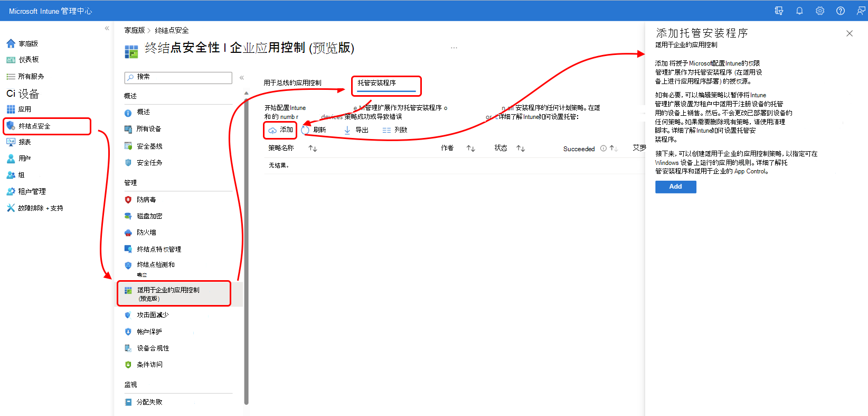
Task: Open 终结点特权管理
Action: pyautogui.click(x=153, y=249)
